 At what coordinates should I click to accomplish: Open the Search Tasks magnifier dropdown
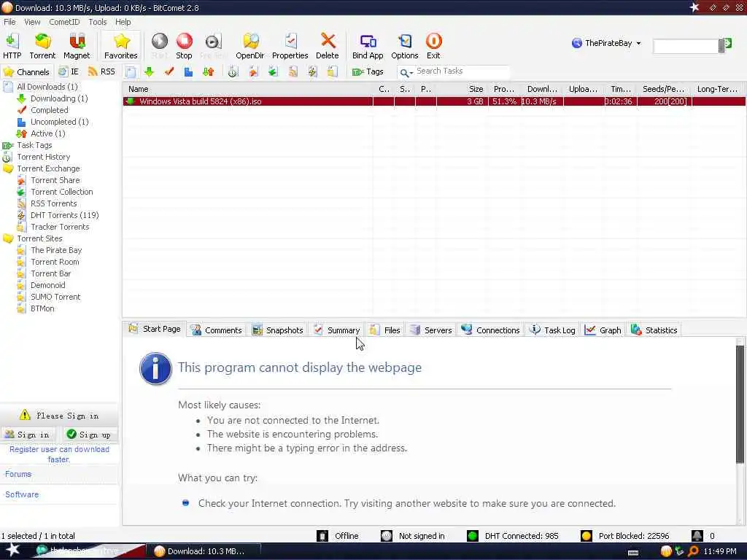pyautogui.click(x=406, y=72)
